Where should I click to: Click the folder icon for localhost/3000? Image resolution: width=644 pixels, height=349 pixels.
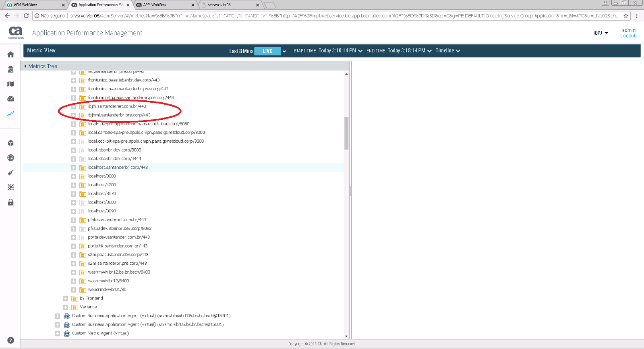83,176
